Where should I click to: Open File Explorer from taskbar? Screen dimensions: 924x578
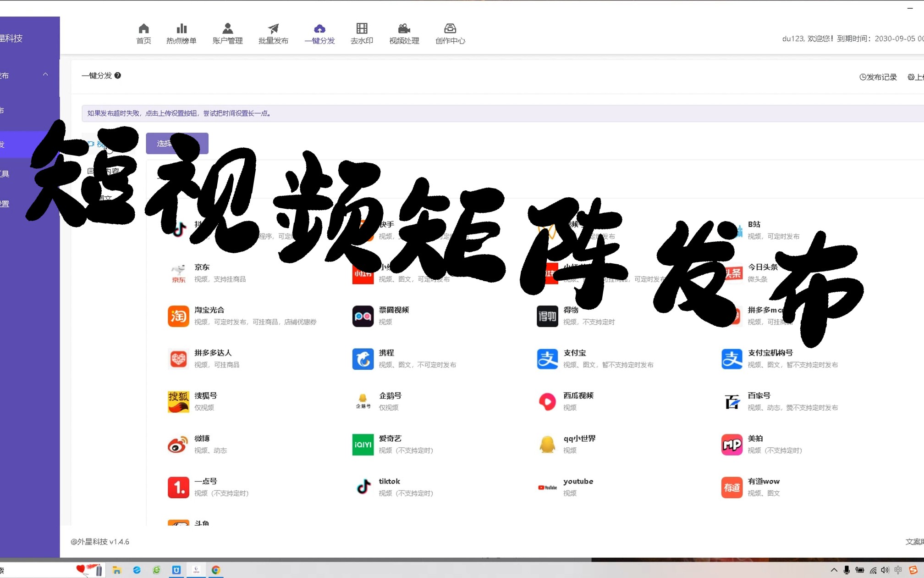point(116,570)
